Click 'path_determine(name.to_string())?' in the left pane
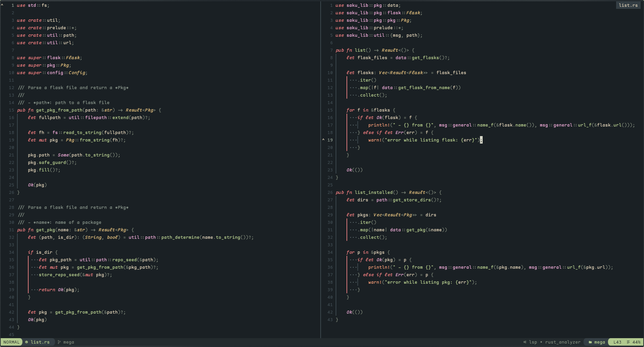This screenshot has height=347, width=644. coord(206,237)
